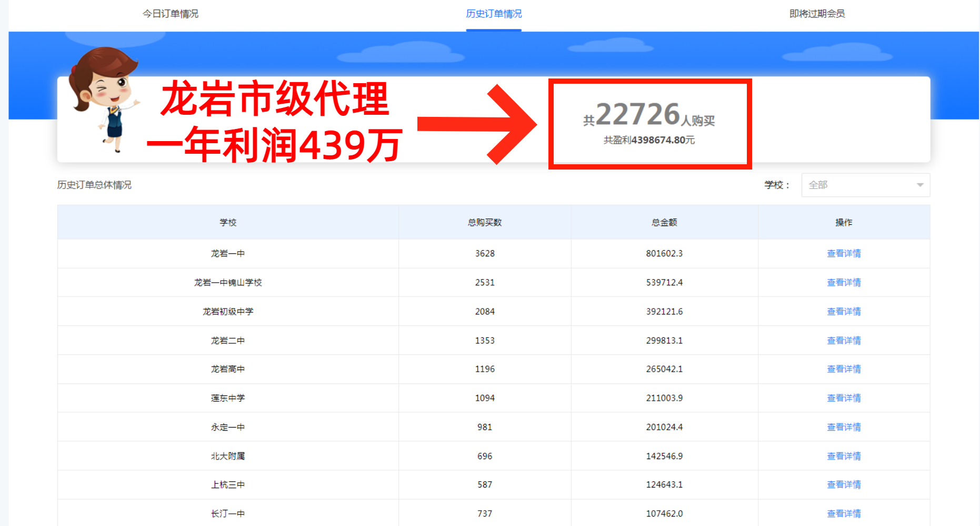Click 查看详情 in the 龙岩初级中学 row
The image size is (980, 526).
(x=844, y=311)
